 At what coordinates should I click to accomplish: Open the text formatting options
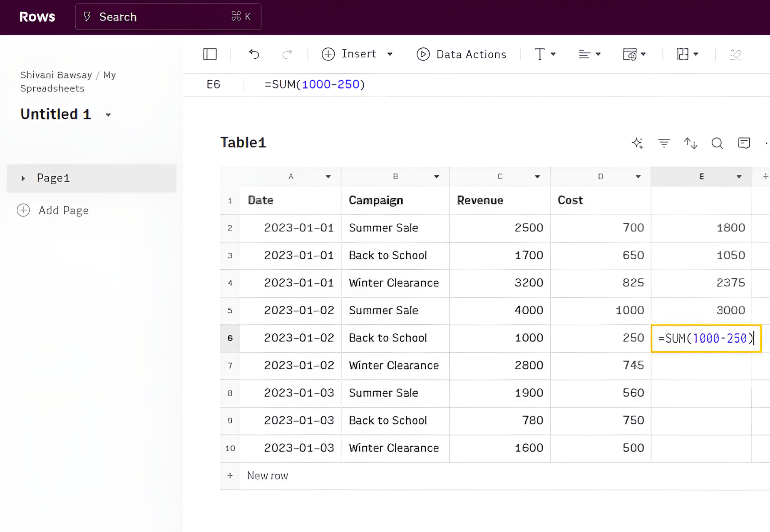coord(545,54)
